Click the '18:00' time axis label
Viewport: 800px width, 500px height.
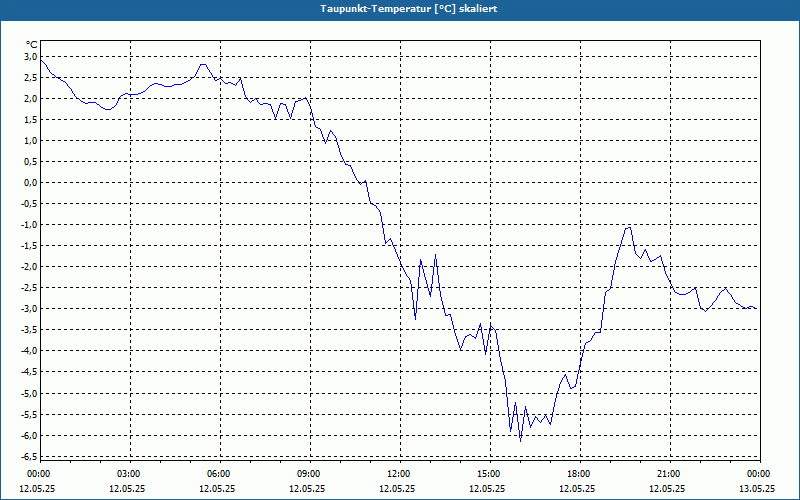(578, 474)
